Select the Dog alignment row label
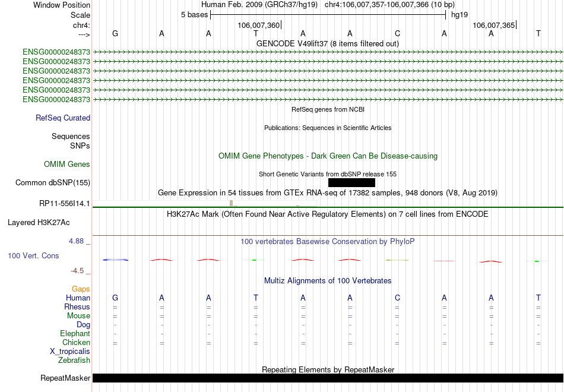This screenshot has width=564, height=392. click(84, 325)
